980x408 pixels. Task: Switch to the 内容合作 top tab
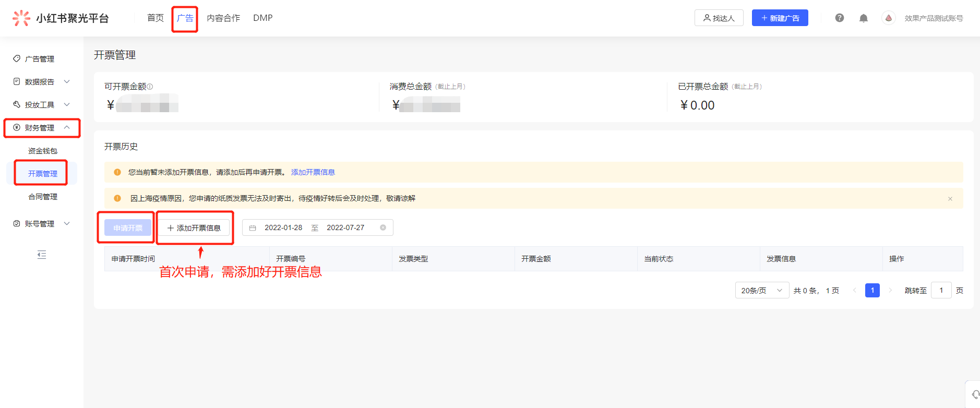223,18
